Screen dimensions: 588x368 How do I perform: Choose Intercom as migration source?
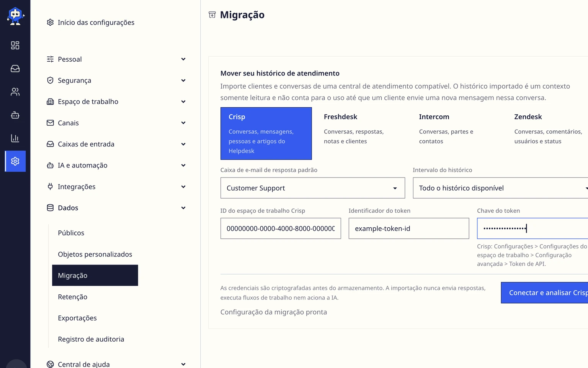tap(457, 133)
